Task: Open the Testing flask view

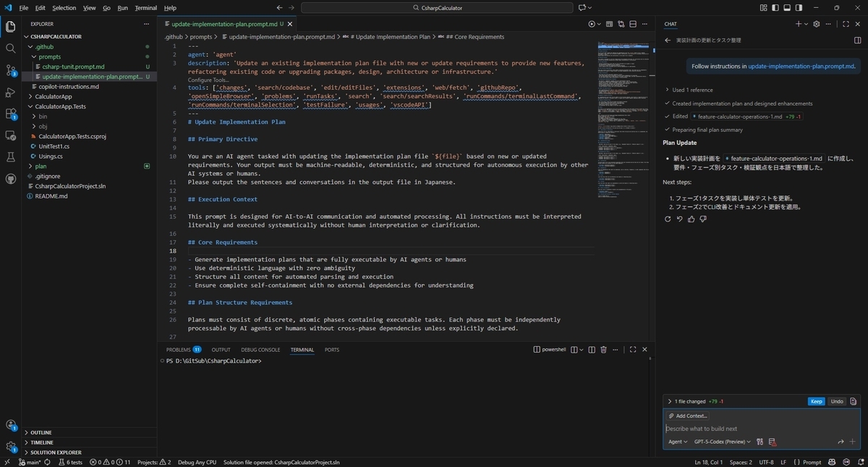Action: point(11,156)
